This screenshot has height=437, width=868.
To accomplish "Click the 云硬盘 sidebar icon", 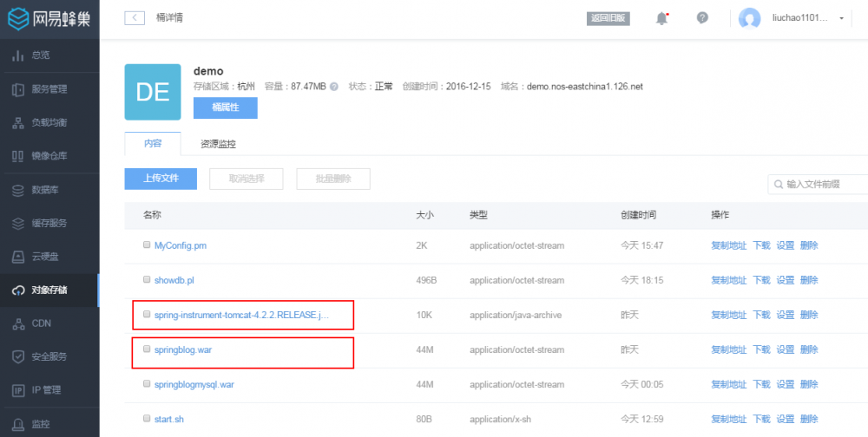I will click(x=18, y=257).
